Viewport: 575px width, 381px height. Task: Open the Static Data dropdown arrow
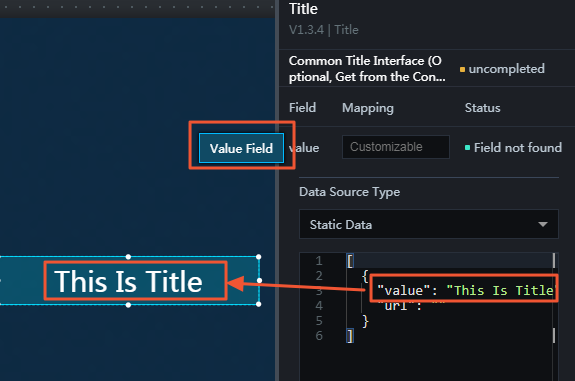click(x=543, y=224)
